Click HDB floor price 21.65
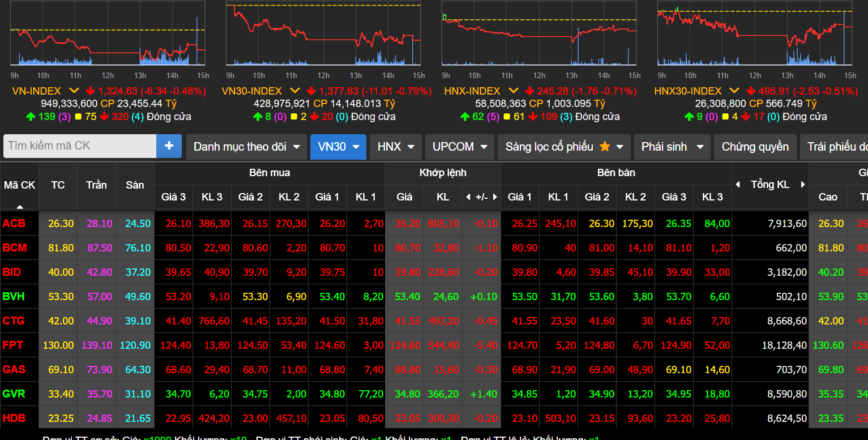This screenshot has width=868, height=440. [138, 418]
